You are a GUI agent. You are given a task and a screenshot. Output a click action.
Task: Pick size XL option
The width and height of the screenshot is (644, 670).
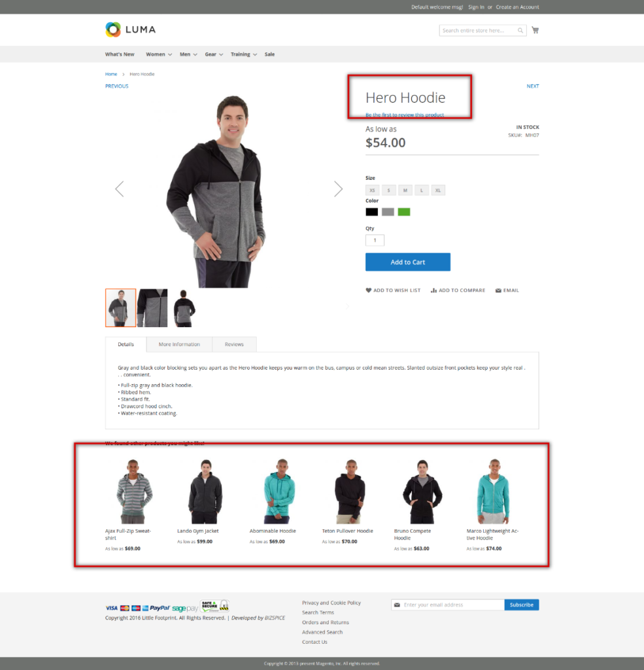tap(438, 190)
